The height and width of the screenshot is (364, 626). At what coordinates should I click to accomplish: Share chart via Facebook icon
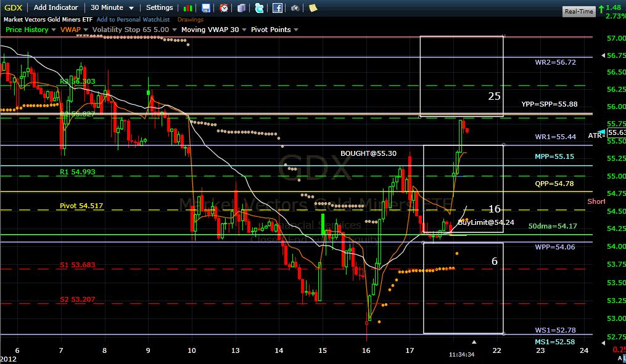click(x=277, y=8)
